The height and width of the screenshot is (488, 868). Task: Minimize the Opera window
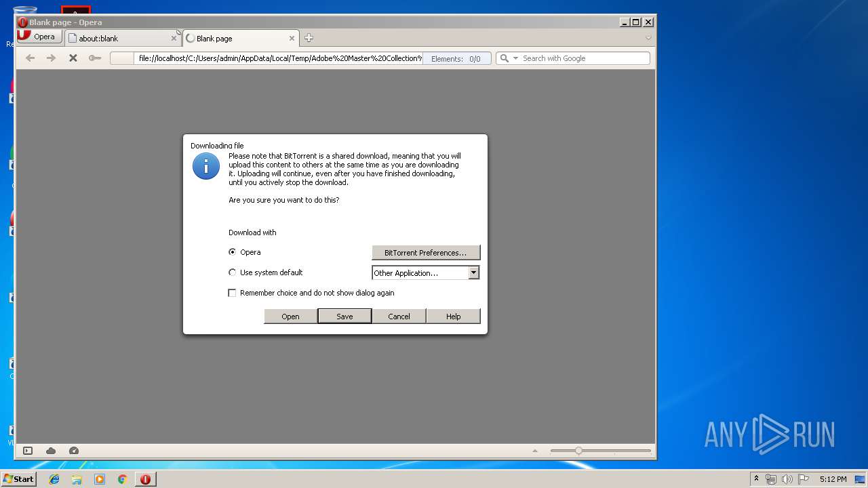pyautogui.click(x=624, y=22)
